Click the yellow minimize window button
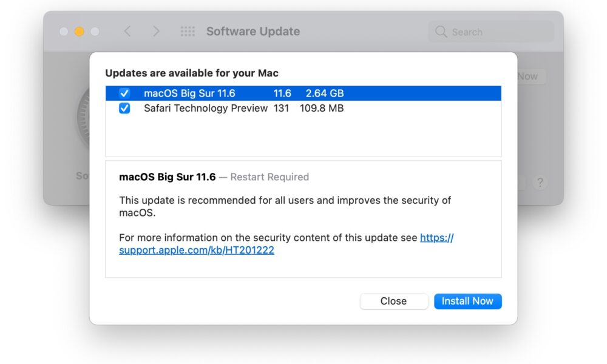 tap(80, 32)
